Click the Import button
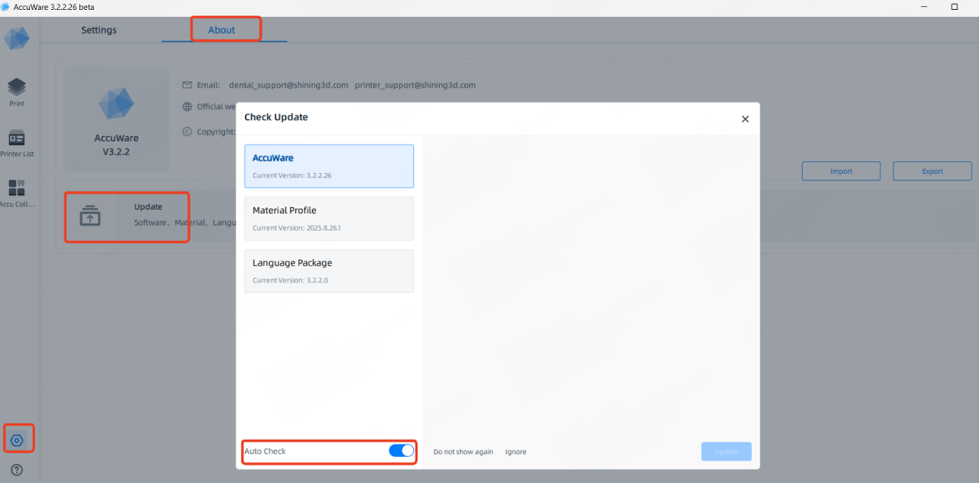Image resolution: width=980 pixels, height=483 pixels. click(841, 171)
